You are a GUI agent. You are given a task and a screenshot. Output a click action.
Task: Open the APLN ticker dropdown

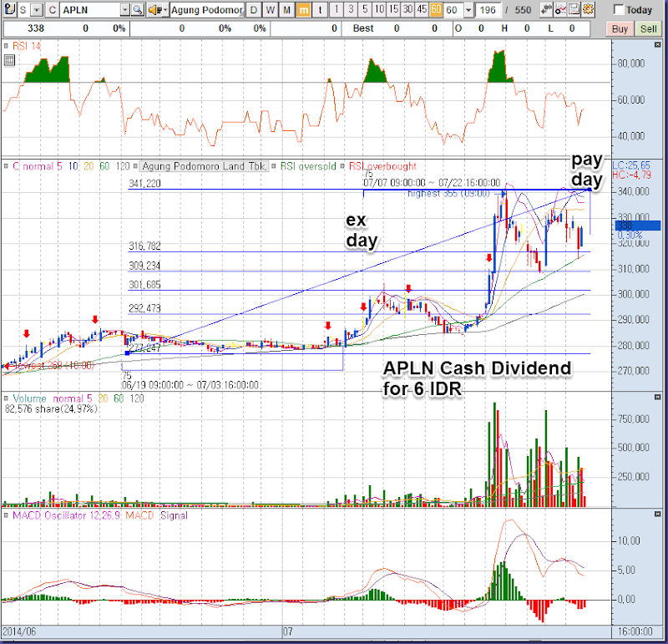click(125, 10)
